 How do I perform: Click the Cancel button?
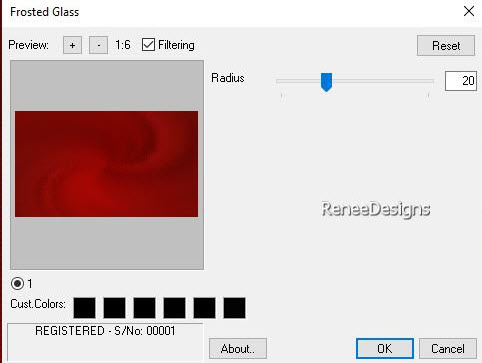pyautogui.click(x=448, y=349)
